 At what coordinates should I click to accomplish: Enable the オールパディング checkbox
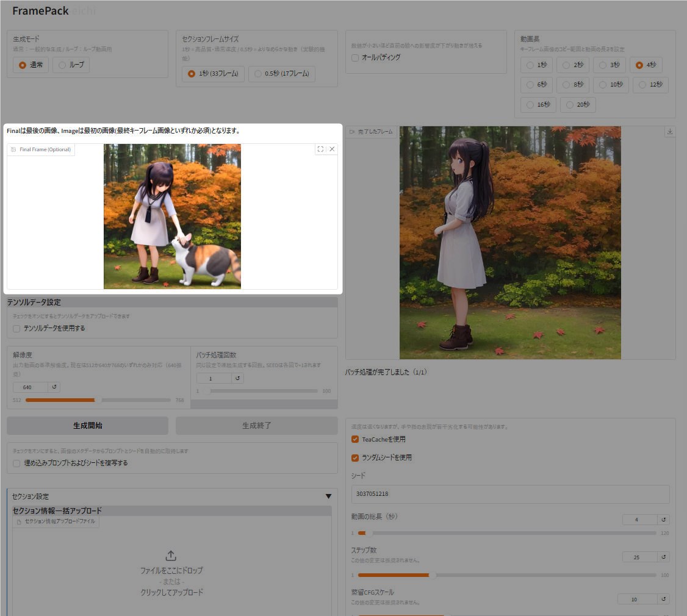click(x=355, y=57)
